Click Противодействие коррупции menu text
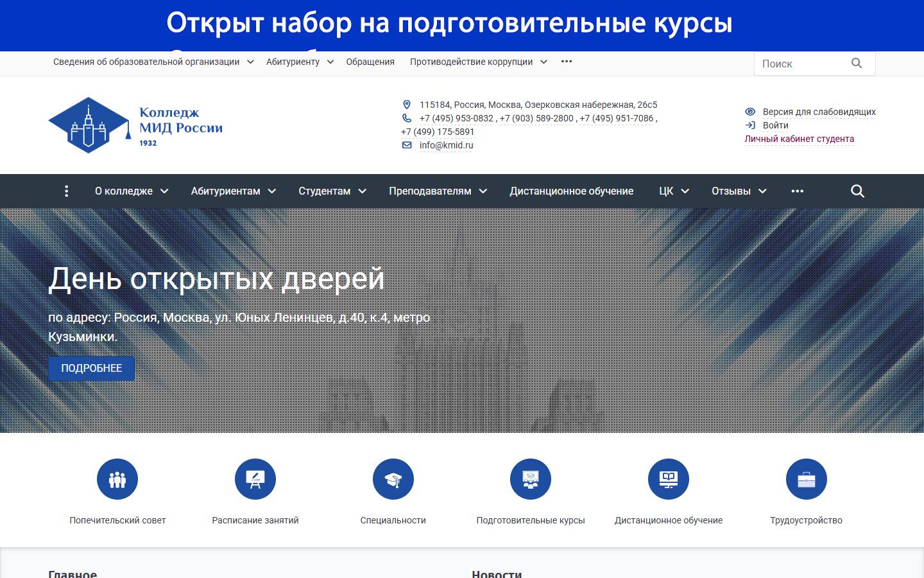This screenshot has height=578, width=924. click(x=472, y=62)
